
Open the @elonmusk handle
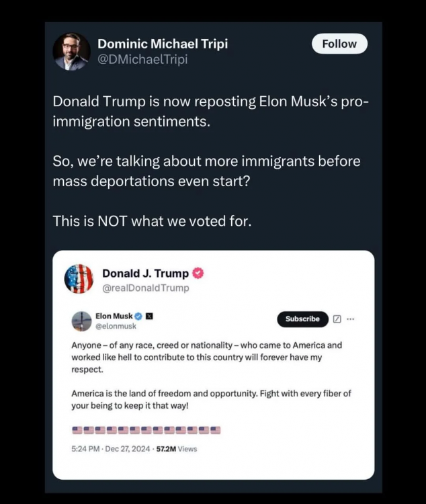[116, 326]
